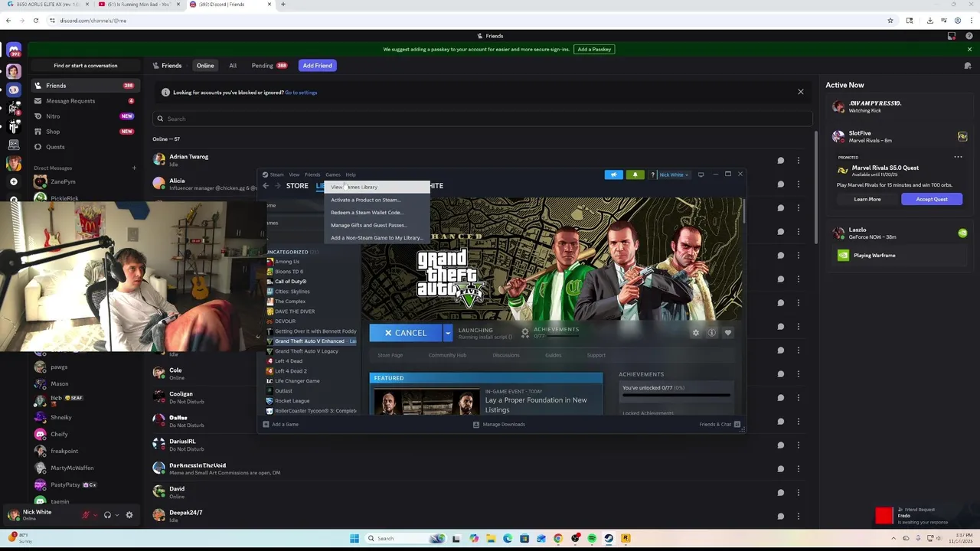
Task: Click the Add Friend button
Action: [x=317, y=66]
